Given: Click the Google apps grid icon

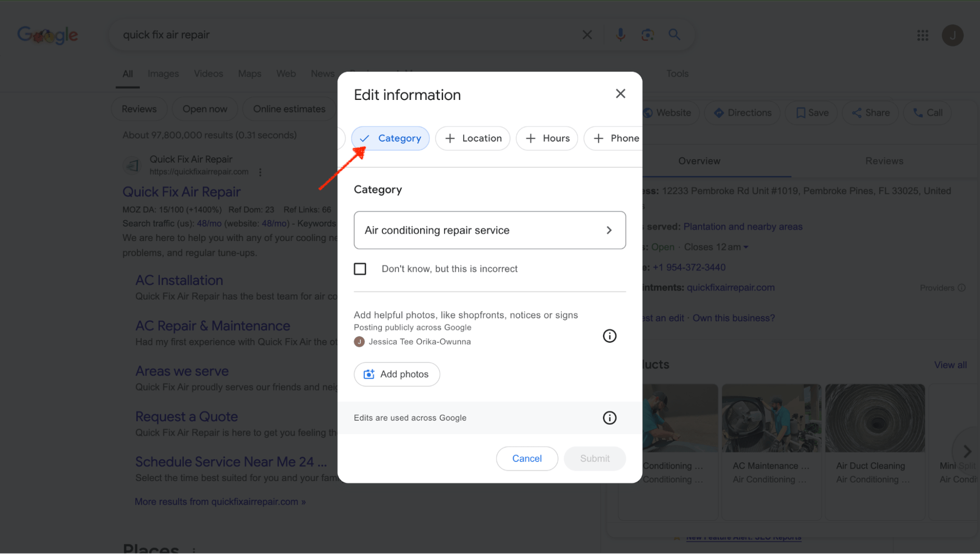Looking at the screenshot, I should point(922,35).
